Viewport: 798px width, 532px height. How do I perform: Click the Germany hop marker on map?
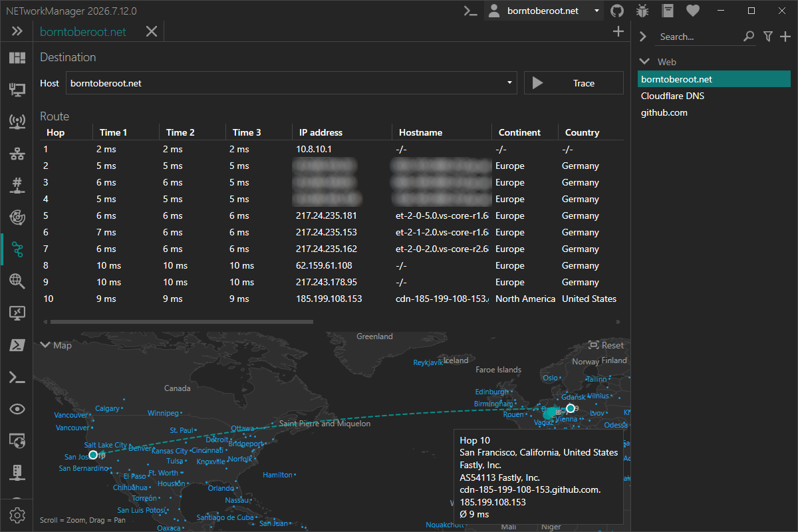coord(570,408)
